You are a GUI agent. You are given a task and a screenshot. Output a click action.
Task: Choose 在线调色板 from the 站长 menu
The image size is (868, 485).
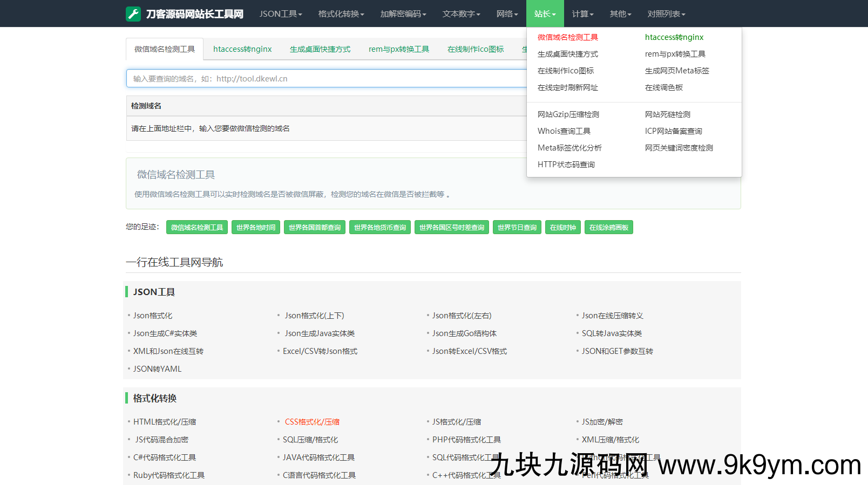click(663, 87)
